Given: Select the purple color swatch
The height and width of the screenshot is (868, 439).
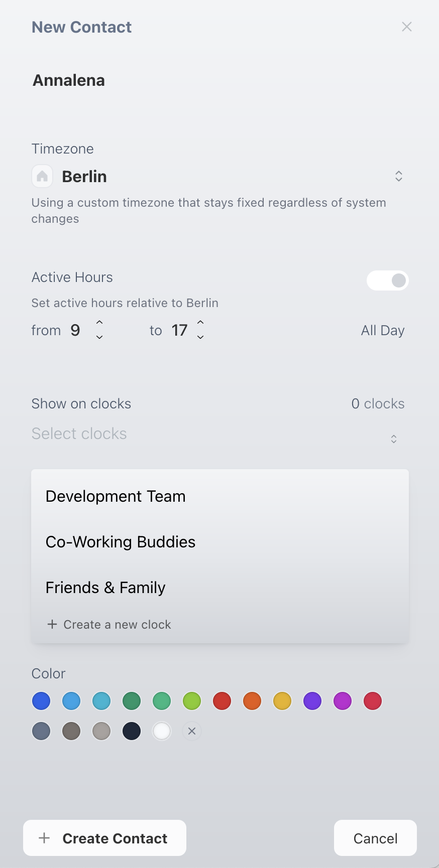Looking at the screenshot, I should pyautogui.click(x=312, y=701).
